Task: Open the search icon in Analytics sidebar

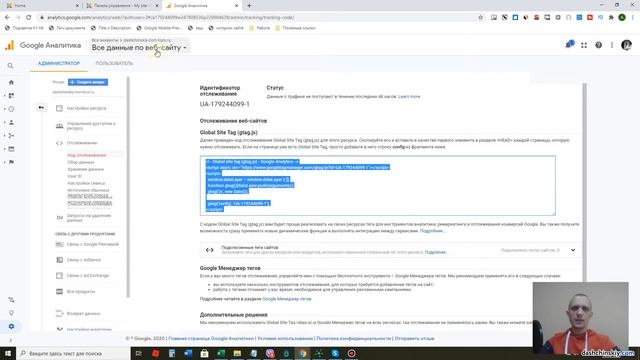Action: (11, 66)
